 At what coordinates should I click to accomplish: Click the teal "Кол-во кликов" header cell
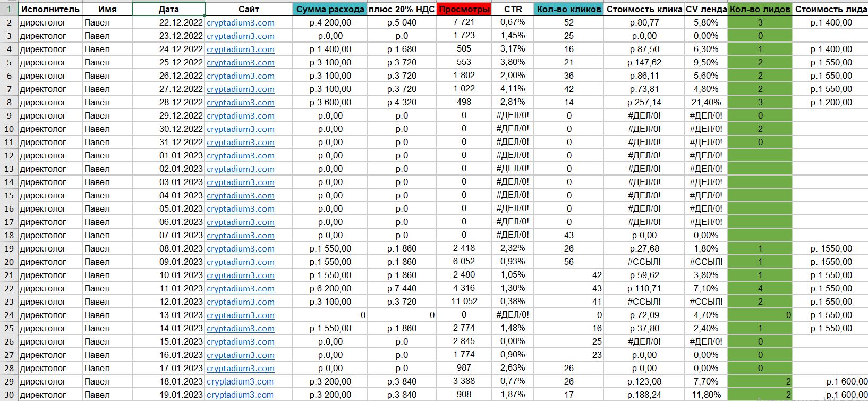tap(569, 9)
